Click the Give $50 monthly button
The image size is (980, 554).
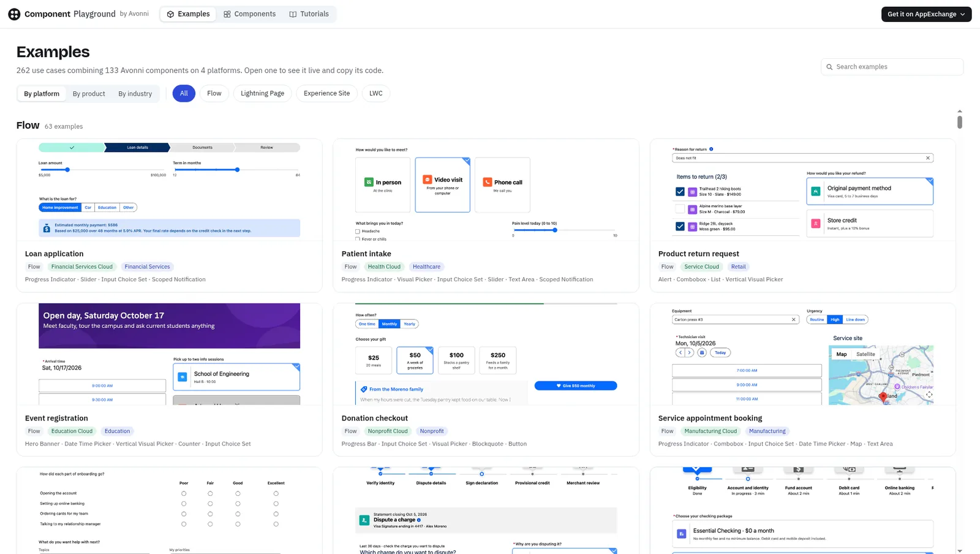pyautogui.click(x=576, y=385)
